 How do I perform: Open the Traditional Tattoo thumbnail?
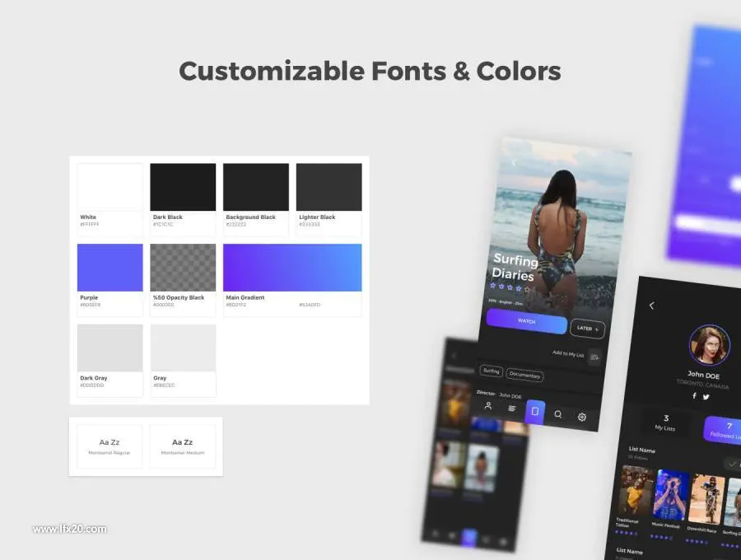point(635,492)
